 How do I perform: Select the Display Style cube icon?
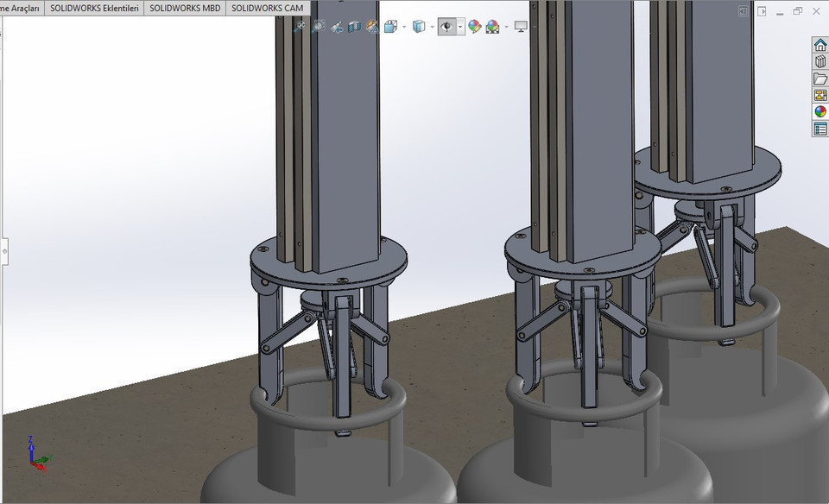click(x=417, y=26)
